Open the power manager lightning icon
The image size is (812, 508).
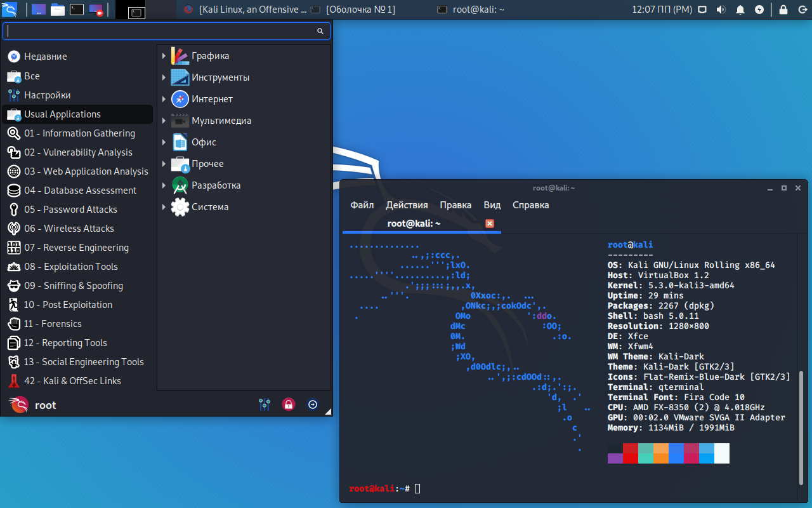click(759, 10)
